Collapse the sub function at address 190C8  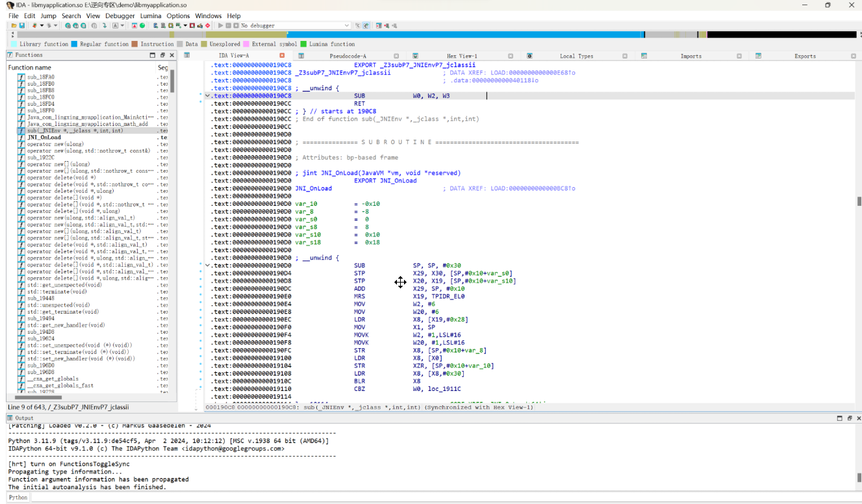click(x=208, y=95)
